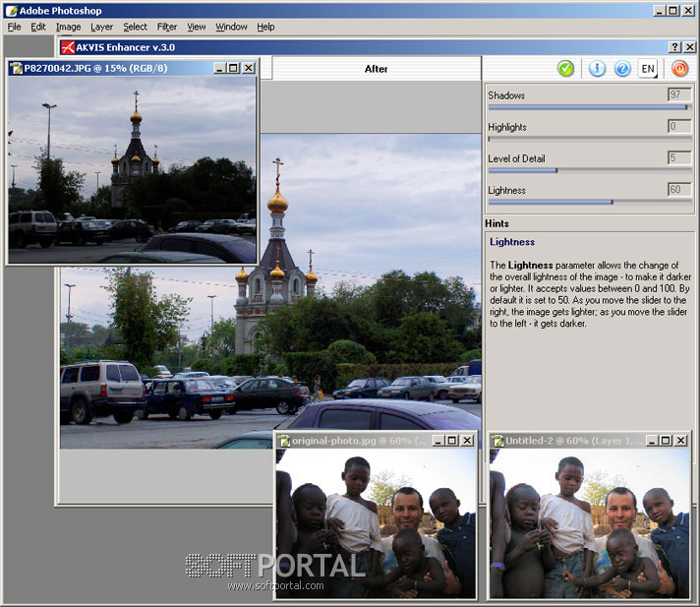Click the '?' button in AKVIS title bar
The image size is (700, 607).
[675, 46]
